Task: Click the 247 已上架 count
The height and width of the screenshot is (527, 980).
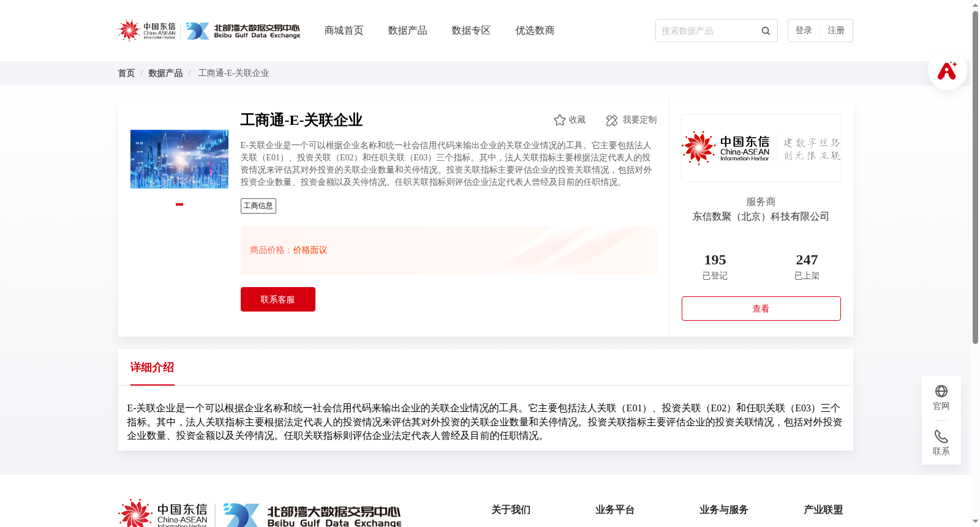Action: pyautogui.click(x=807, y=267)
